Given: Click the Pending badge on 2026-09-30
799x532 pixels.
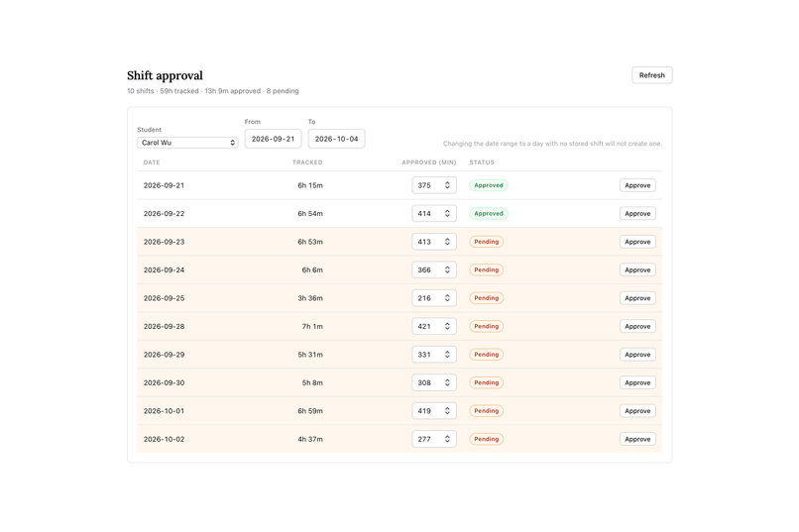Looking at the screenshot, I should click(x=486, y=382).
